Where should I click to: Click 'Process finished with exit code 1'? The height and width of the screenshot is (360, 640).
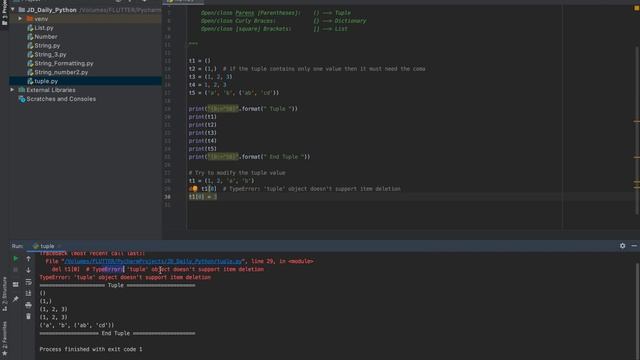(x=91, y=349)
